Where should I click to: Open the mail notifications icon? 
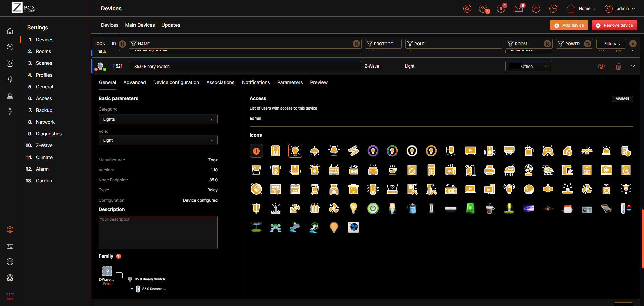[519, 8]
